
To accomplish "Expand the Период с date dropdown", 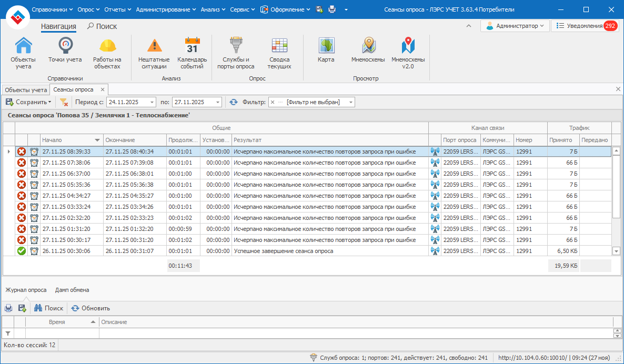I will pos(152,102).
